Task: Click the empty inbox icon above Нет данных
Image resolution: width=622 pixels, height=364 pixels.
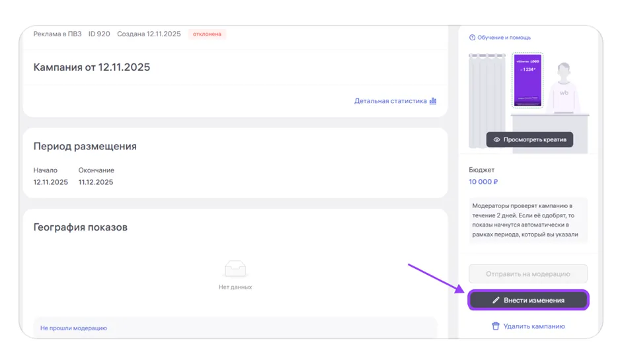Action: pos(235,269)
